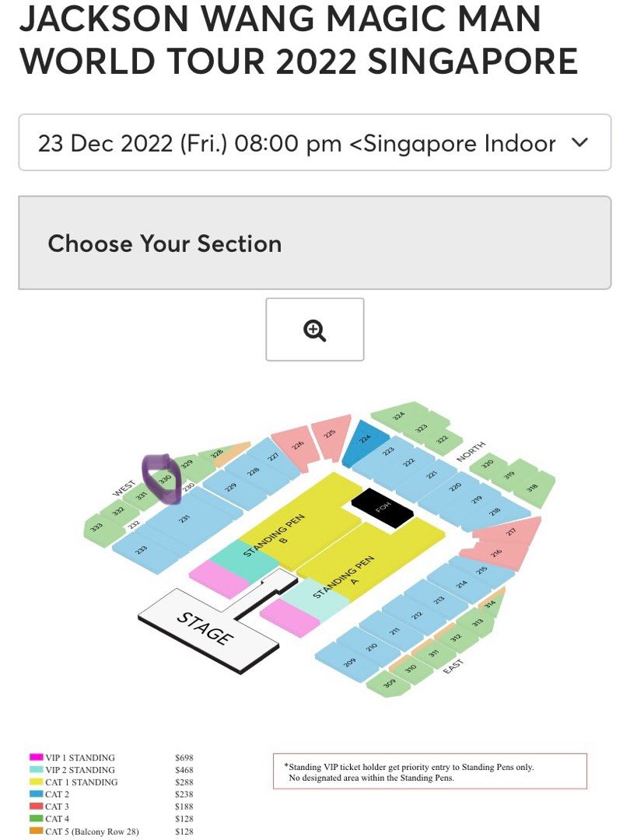Open the show date dropdown
The height and width of the screenshot is (840, 630).
[314, 142]
